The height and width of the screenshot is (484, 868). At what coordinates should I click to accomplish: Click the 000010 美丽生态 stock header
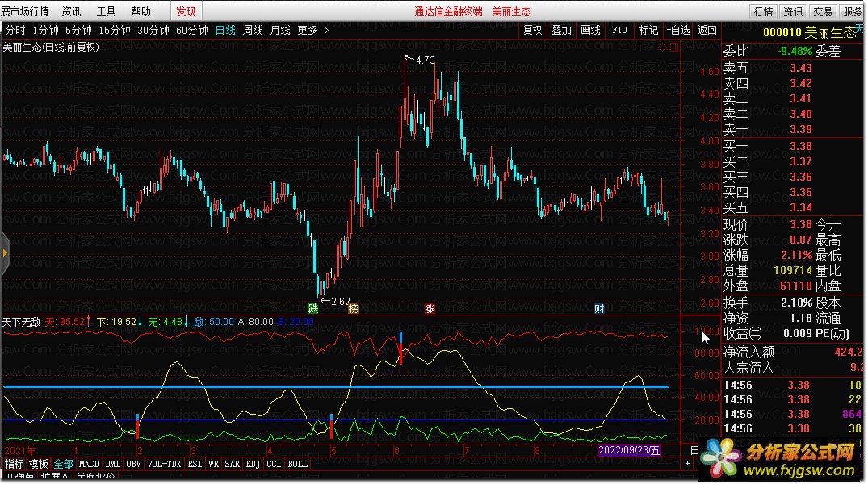[x=809, y=32]
